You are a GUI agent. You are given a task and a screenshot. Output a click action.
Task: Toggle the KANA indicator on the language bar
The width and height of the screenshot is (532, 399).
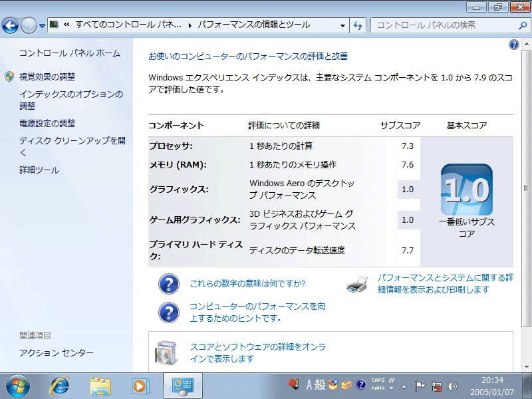point(378,388)
